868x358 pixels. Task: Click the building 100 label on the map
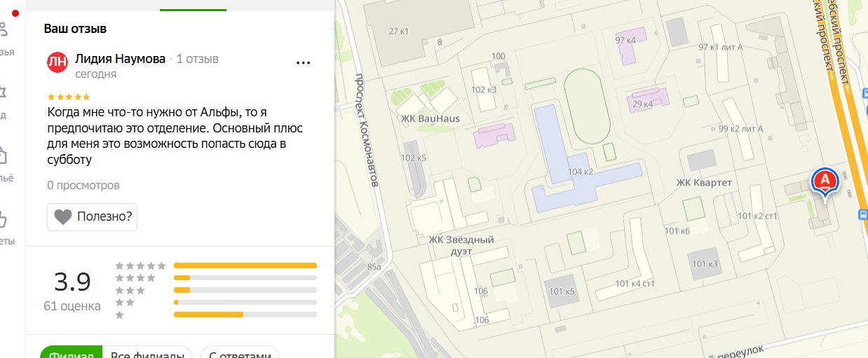point(499,56)
